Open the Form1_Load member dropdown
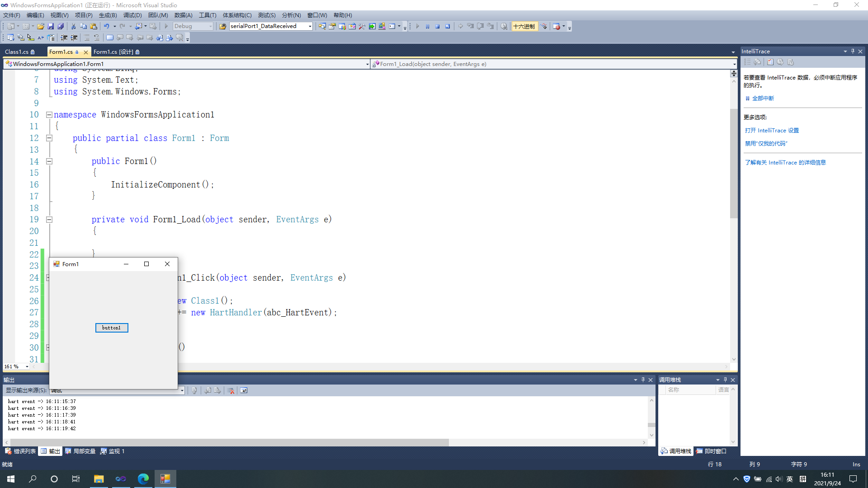The height and width of the screenshot is (488, 868). (x=734, y=64)
